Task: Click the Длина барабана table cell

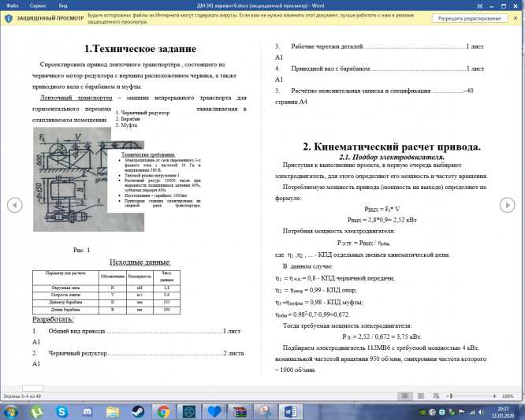Action: [x=65, y=310]
